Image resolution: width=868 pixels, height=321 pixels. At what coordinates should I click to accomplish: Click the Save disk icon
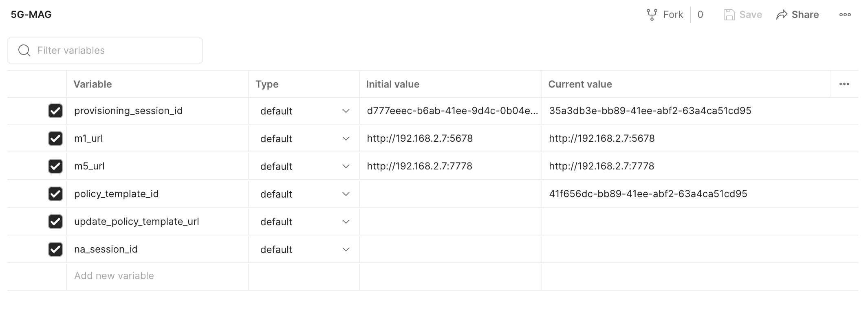729,15
